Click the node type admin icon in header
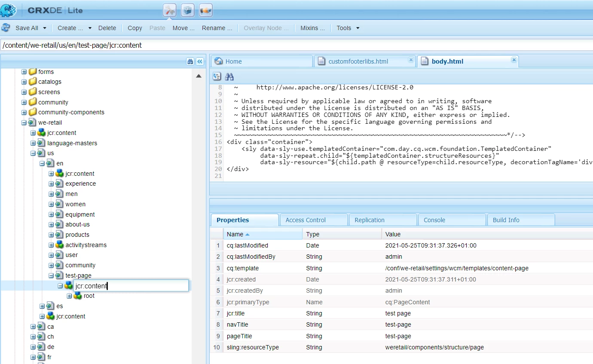This screenshot has height=364, width=593. [x=206, y=10]
